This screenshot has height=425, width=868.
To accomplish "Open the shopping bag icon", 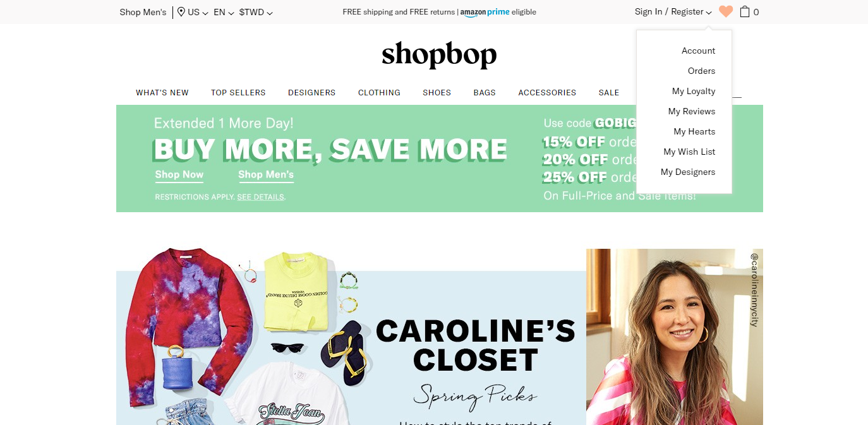I will (x=745, y=11).
